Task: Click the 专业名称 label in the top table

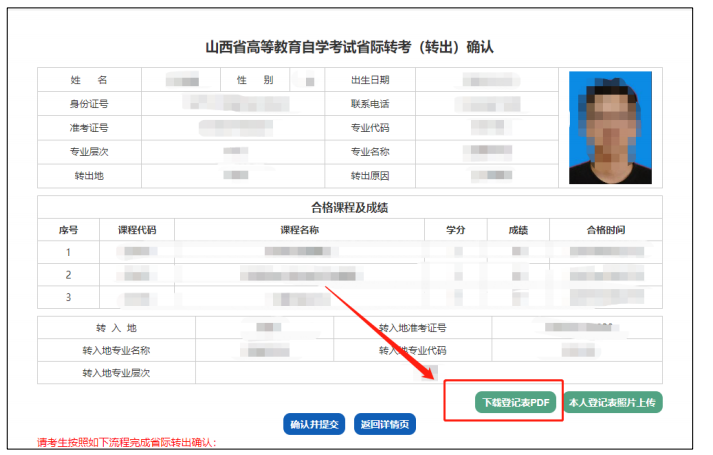Action: click(x=370, y=152)
